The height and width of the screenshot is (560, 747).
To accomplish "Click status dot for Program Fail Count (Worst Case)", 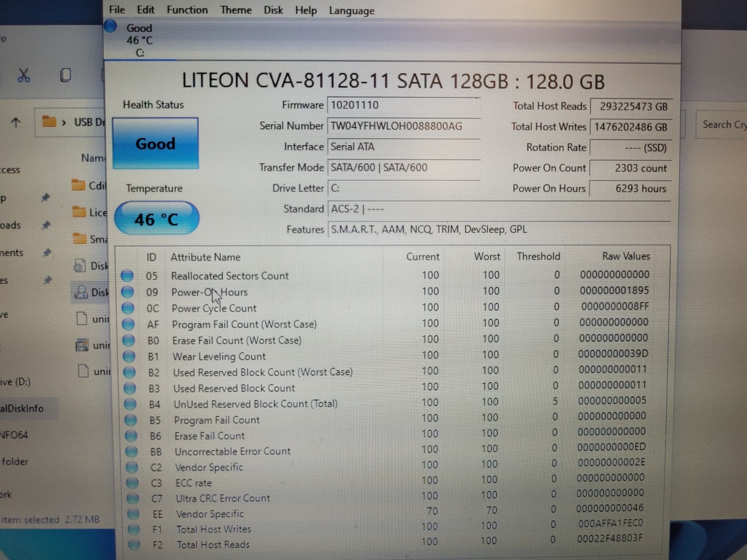I will tap(128, 324).
